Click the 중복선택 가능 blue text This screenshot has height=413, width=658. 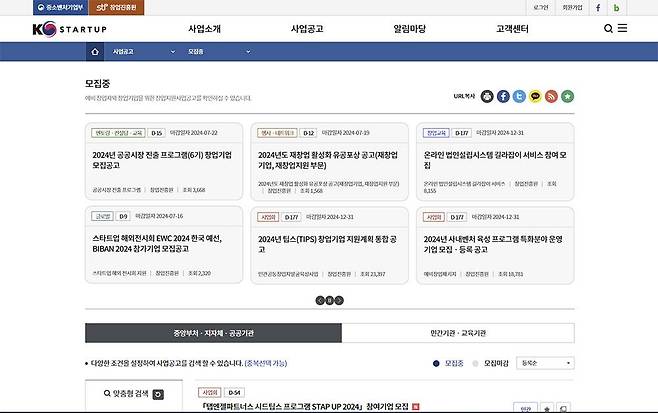pyautogui.click(x=266, y=363)
